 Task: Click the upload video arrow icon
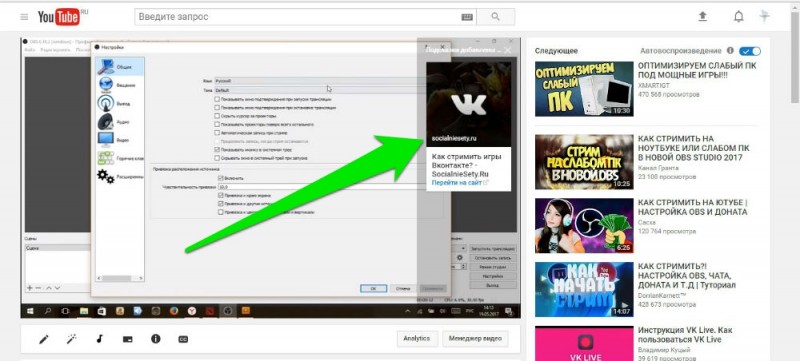click(703, 17)
